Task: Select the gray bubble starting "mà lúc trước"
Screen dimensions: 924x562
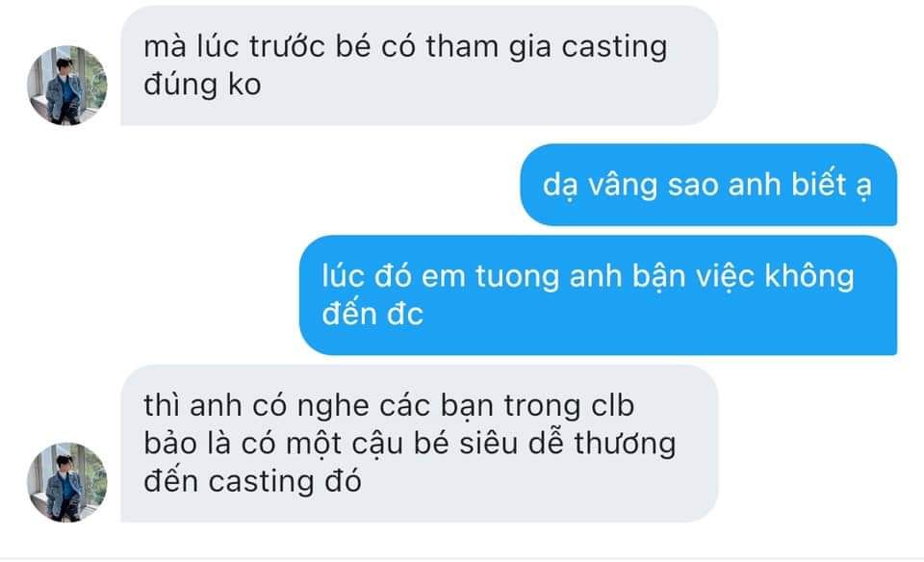Action: point(419,65)
